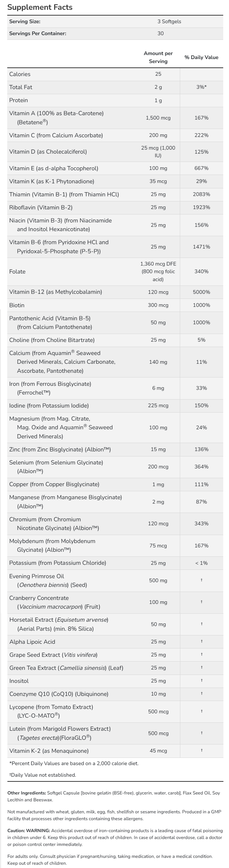Click the Zinc 15 mg amount
Image resolution: width=229 pixels, height=868 pixels.
pos(158,449)
